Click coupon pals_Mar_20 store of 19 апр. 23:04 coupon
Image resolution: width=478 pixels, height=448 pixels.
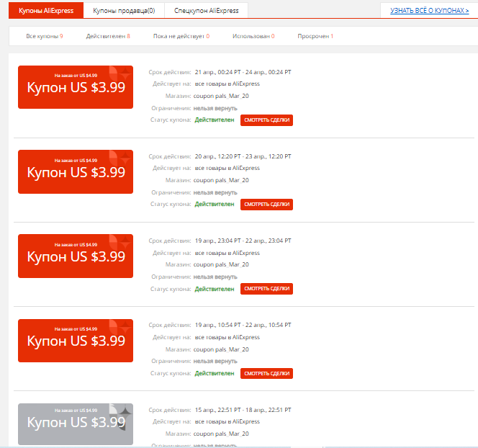[x=221, y=264]
